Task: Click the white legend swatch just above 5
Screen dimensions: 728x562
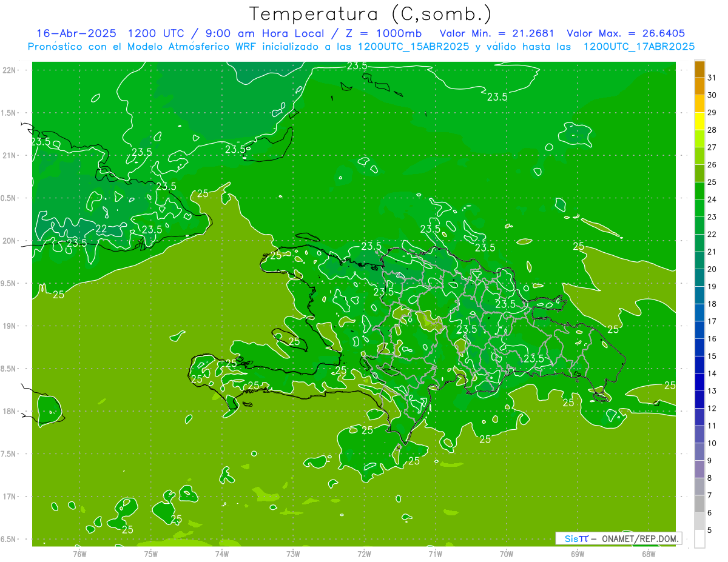Action: tap(699, 522)
